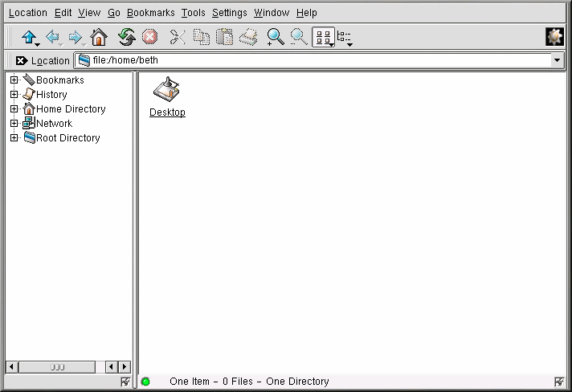Screen dimensions: 572x392
Task: Open the Settings menu
Action: 229,13
